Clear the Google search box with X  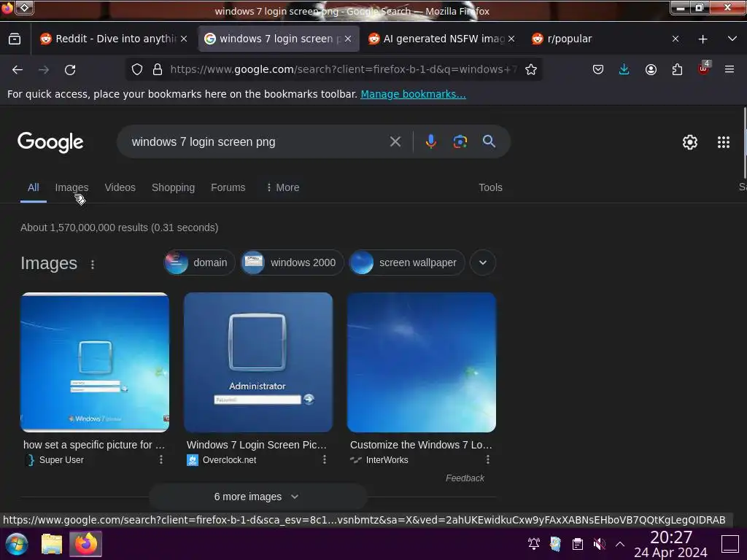tap(395, 141)
